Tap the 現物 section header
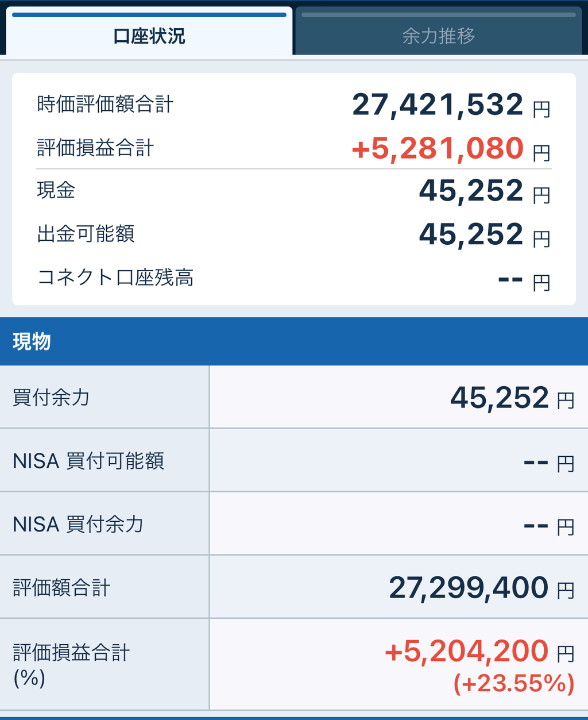This screenshot has width=588, height=720. [32, 341]
